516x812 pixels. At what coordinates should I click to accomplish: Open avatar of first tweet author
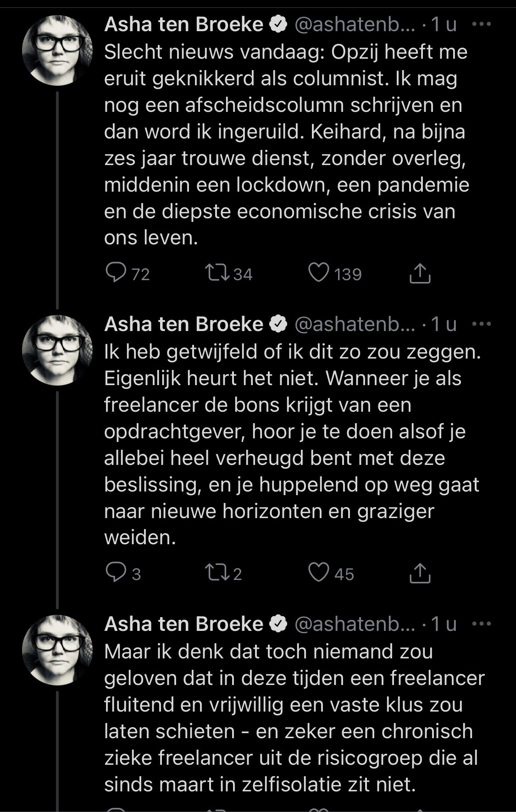tap(57, 50)
